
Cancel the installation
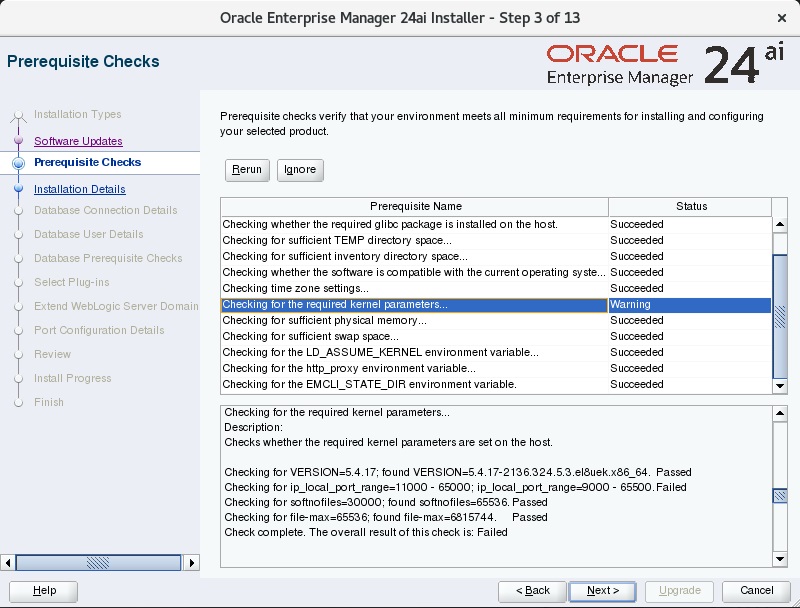(x=757, y=591)
